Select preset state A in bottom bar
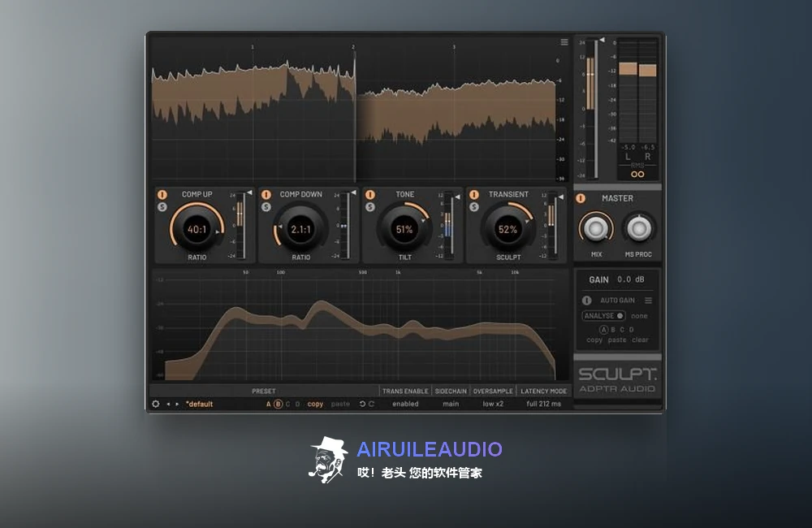Screen dimensions: 812x528 (x=268, y=405)
